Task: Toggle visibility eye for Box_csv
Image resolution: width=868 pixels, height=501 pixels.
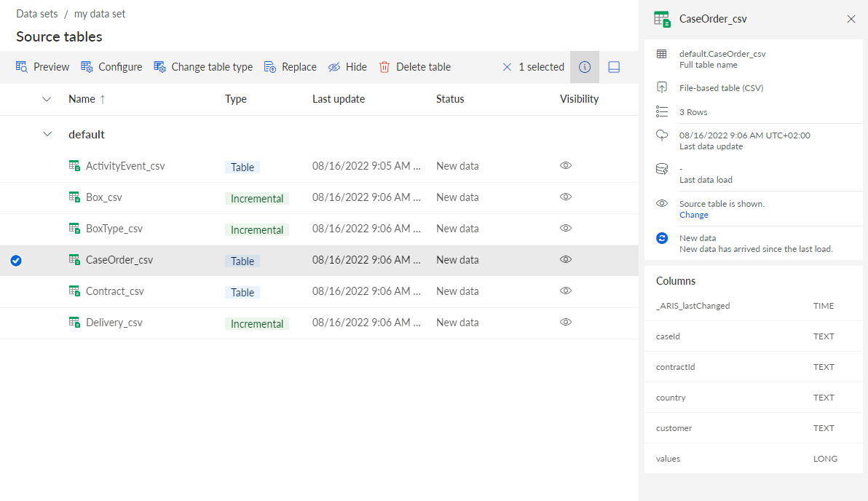Action: pos(565,197)
